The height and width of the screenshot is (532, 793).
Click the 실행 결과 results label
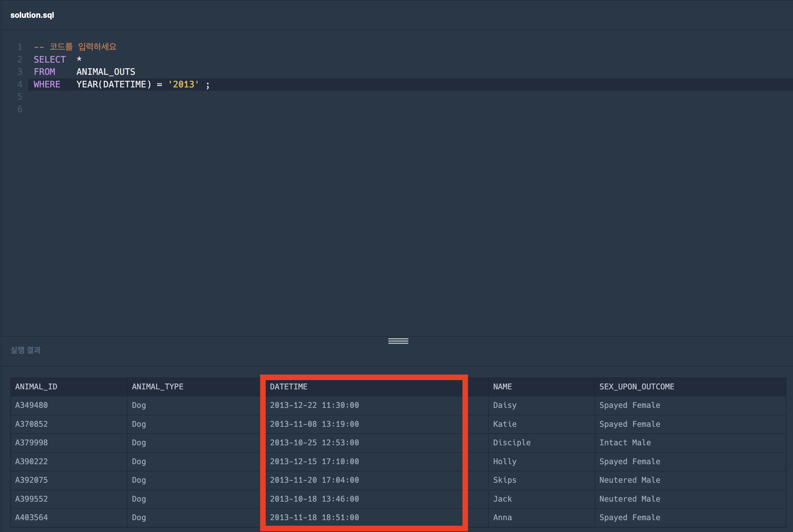coord(26,350)
